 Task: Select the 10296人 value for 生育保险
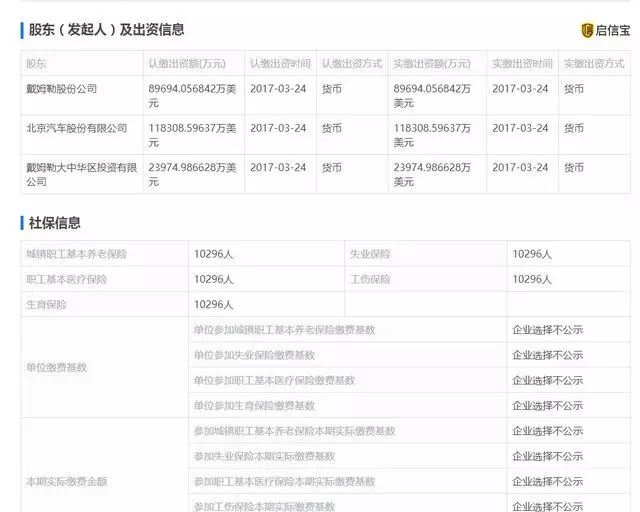pyautogui.click(x=213, y=305)
